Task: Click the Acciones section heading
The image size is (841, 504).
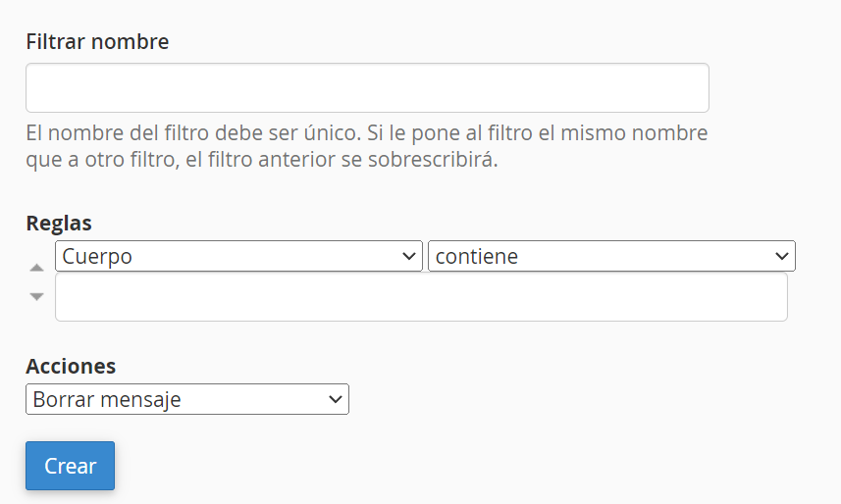Action: click(71, 366)
